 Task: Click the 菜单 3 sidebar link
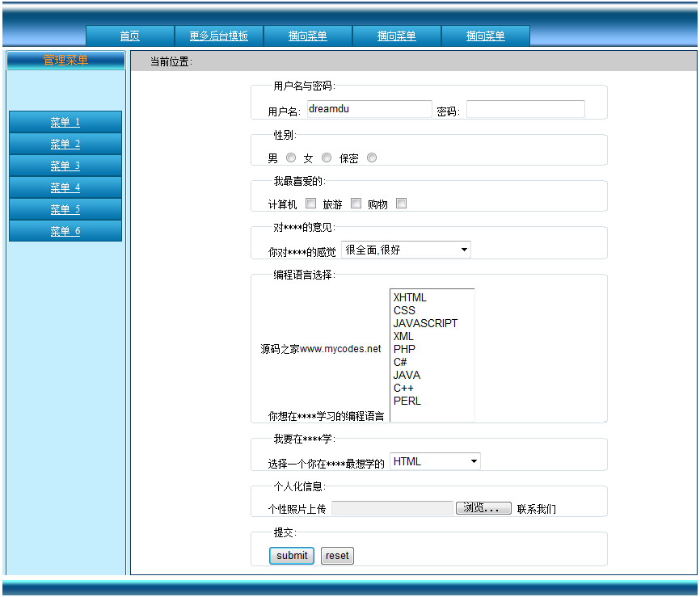coord(65,166)
